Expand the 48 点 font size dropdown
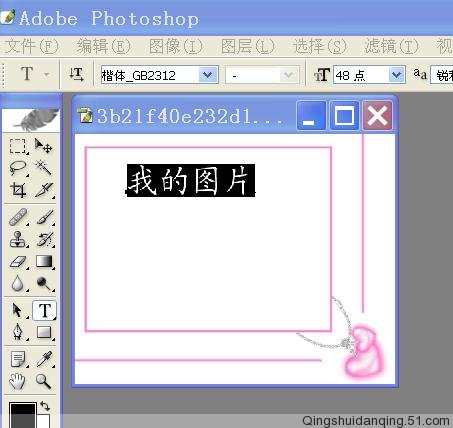The width and height of the screenshot is (453, 428). (x=396, y=74)
